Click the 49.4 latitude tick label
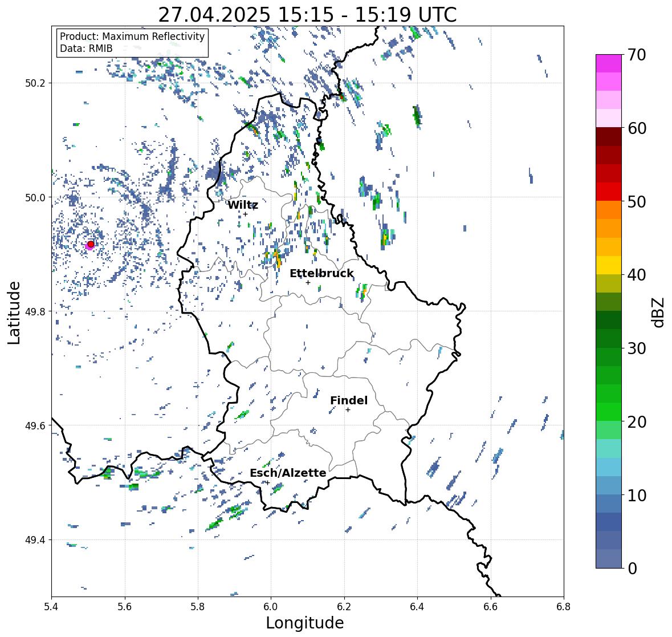 [x=35, y=540]
